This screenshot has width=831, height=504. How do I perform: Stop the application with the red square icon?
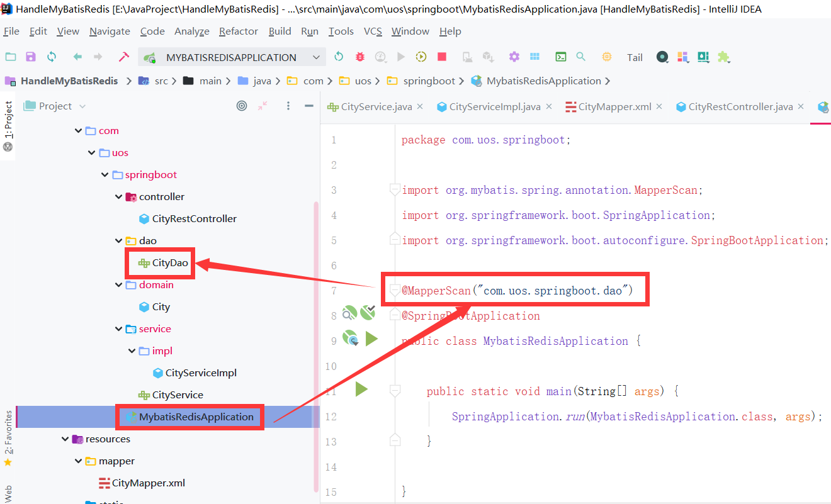click(441, 57)
